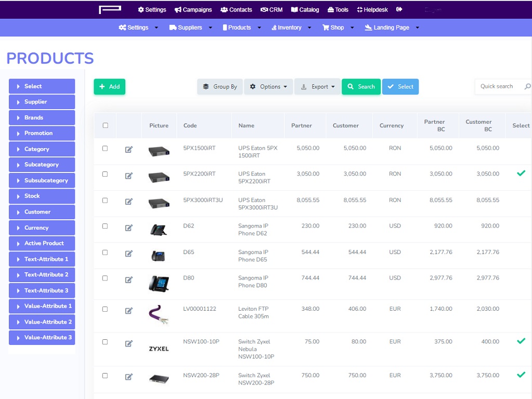Open the Helpdesk menu

(372, 9)
